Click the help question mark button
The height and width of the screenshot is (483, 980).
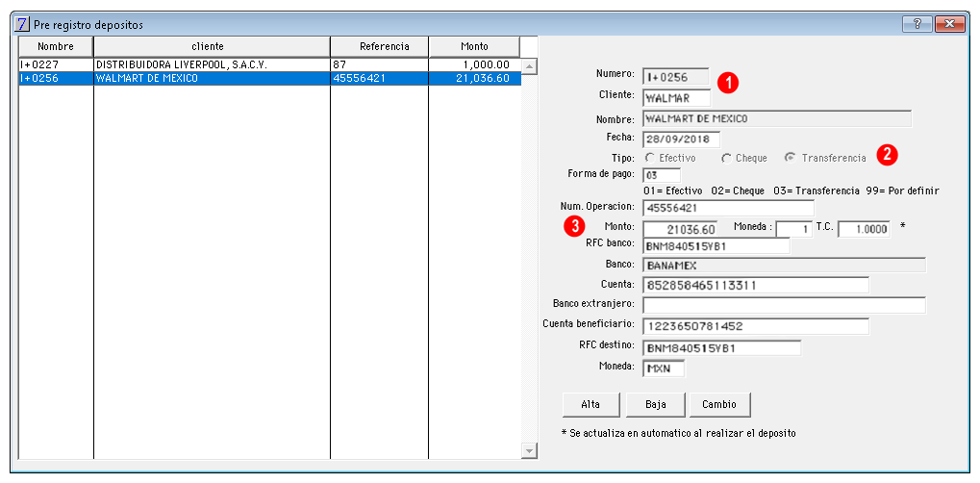(917, 23)
